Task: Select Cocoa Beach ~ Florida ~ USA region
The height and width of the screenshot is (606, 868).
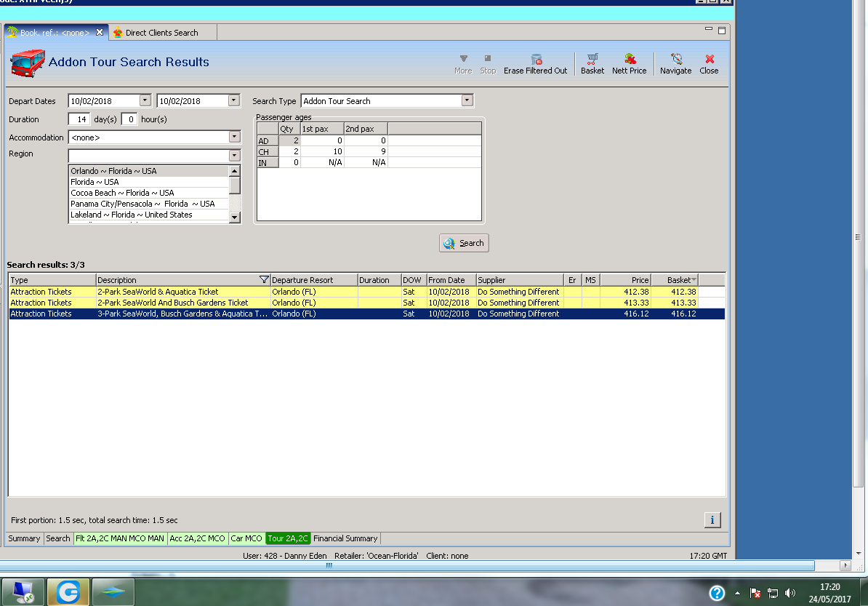Action: tap(148, 193)
